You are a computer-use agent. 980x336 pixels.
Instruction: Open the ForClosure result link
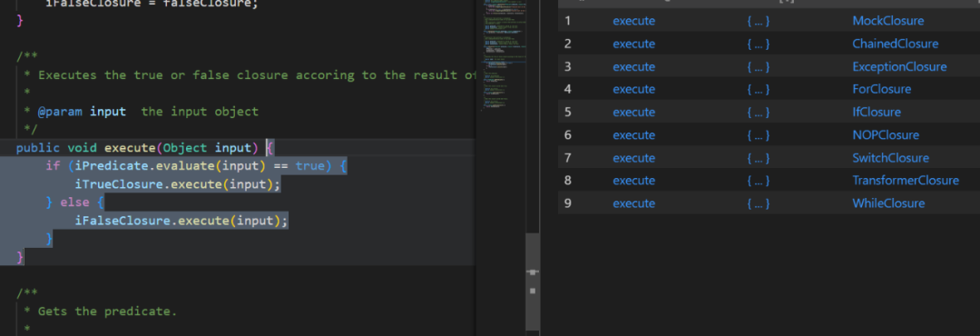click(881, 89)
